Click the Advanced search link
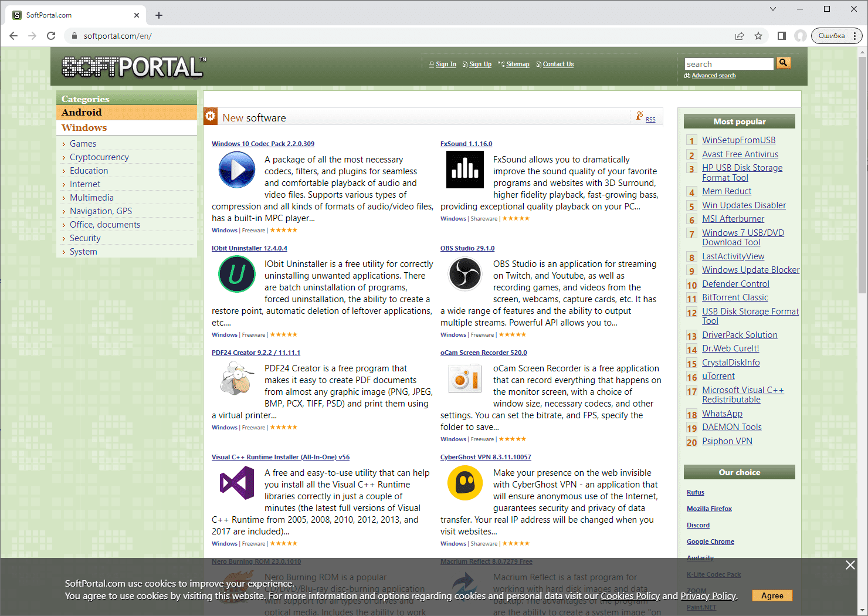 [x=714, y=76]
